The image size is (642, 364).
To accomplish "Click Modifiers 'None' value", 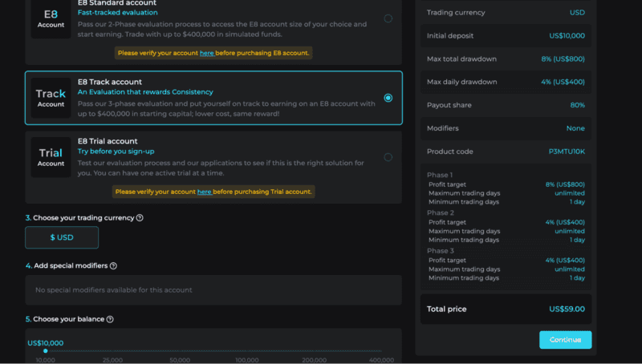I will pyautogui.click(x=575, y=128).
